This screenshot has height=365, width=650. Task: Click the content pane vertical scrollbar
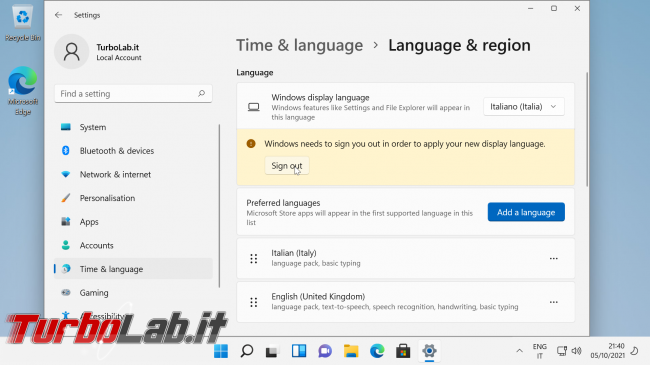pyautogui.click(x=587, y=129)
